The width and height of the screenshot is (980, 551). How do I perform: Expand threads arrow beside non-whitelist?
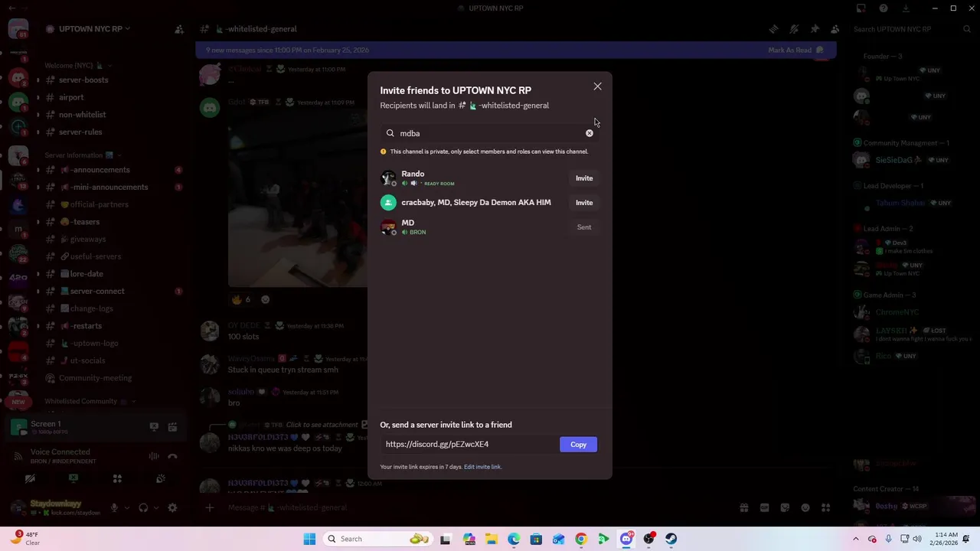(38, 115)
